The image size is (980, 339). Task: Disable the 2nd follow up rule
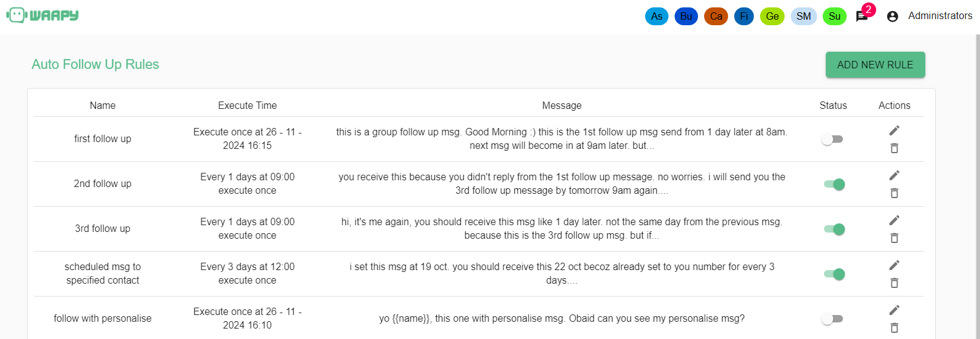pos(834,185)
